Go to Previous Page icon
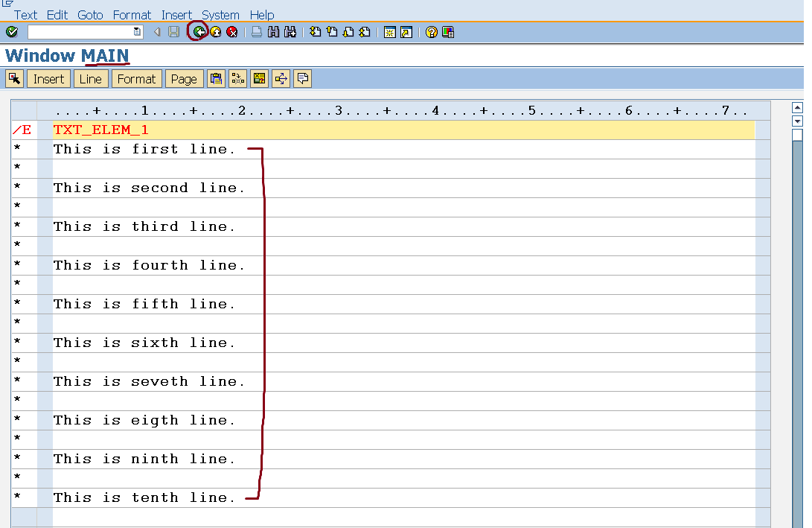This screenshot has height=528, width=812. [332, 32]
